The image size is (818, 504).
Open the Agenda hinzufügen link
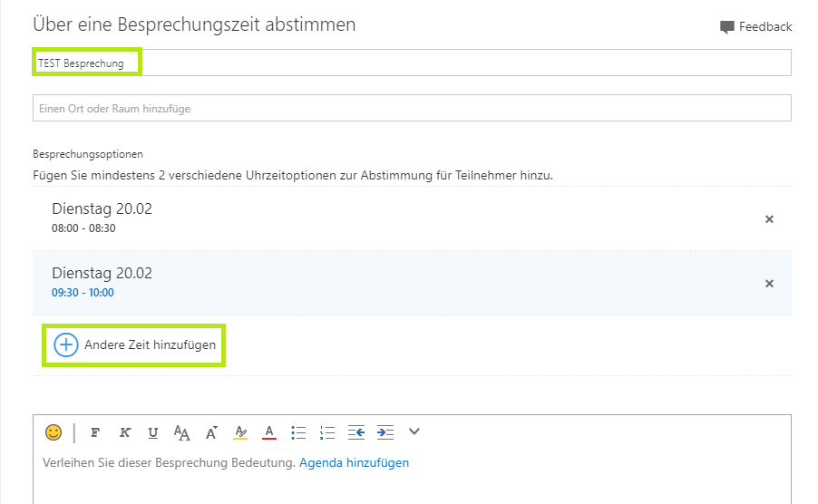[x=354, y=462]
